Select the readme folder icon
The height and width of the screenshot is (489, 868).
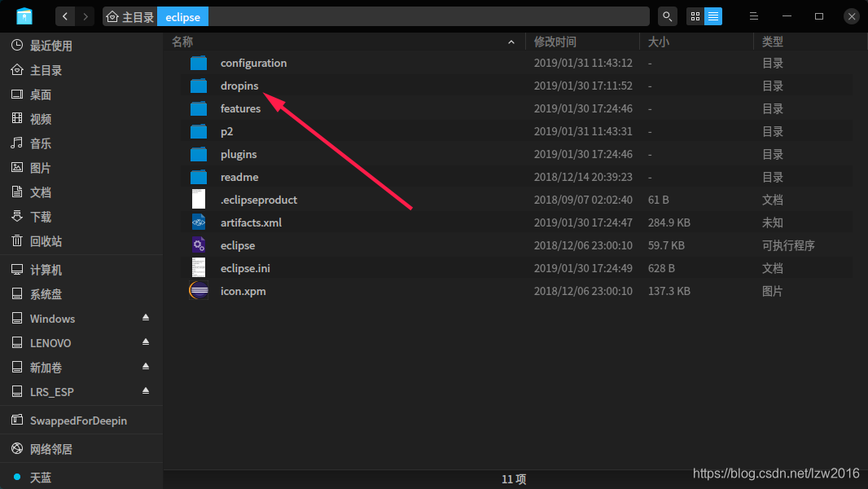click(x=199, y=177)
